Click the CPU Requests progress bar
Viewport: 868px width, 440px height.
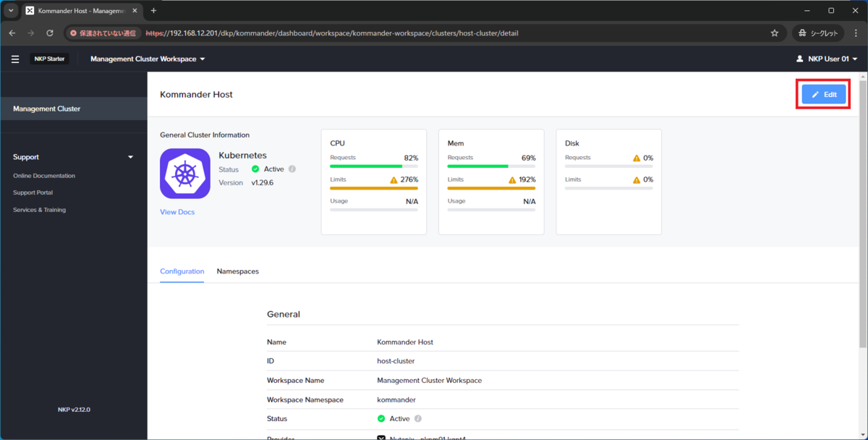[374, 166]
